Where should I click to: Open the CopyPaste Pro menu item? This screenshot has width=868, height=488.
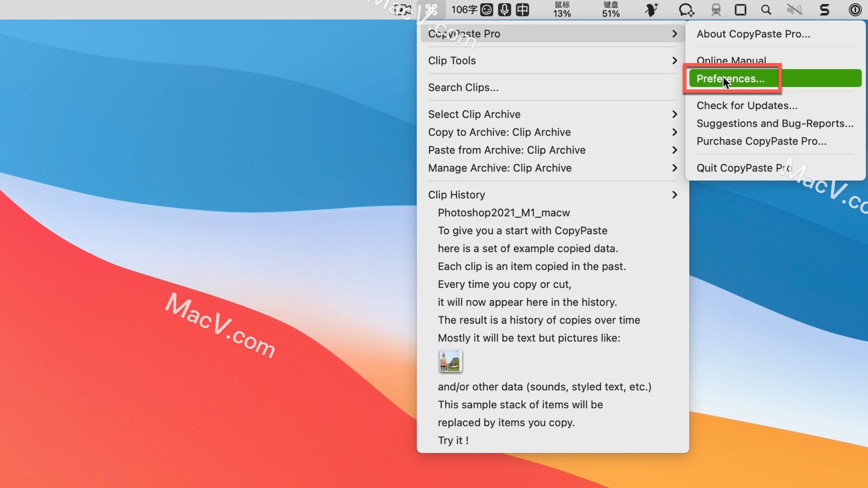click(x=552, y=33)
